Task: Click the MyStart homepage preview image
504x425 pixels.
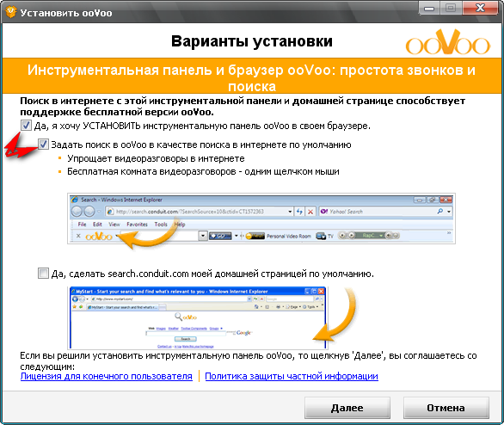Action: coord(198,317)
